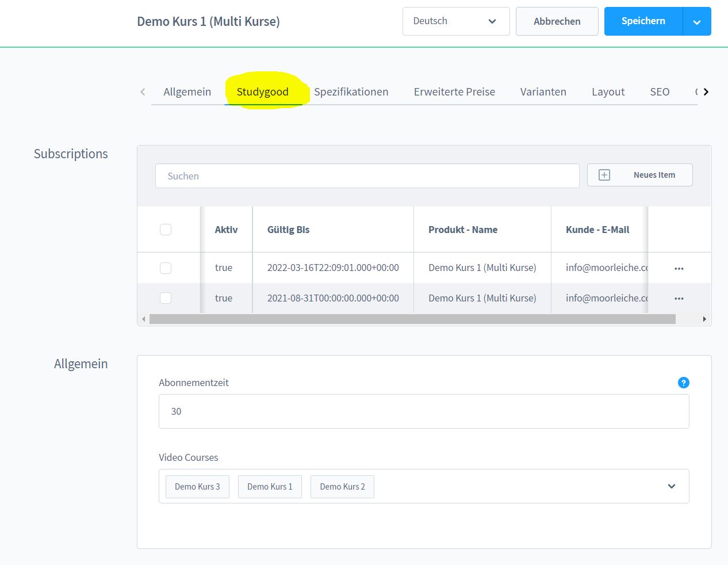The height and width of the screenshot is (565, 728).
Task: Open actions menu for 2021-08-31 subscription row
Action: coord(679,299)
